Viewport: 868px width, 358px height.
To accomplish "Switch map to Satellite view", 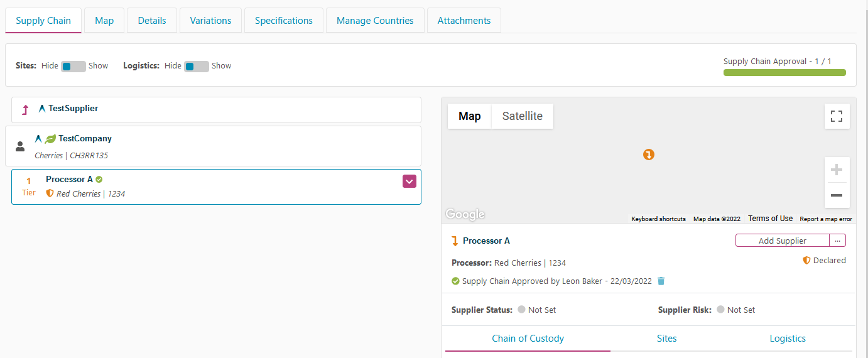I will click(522, 116).
